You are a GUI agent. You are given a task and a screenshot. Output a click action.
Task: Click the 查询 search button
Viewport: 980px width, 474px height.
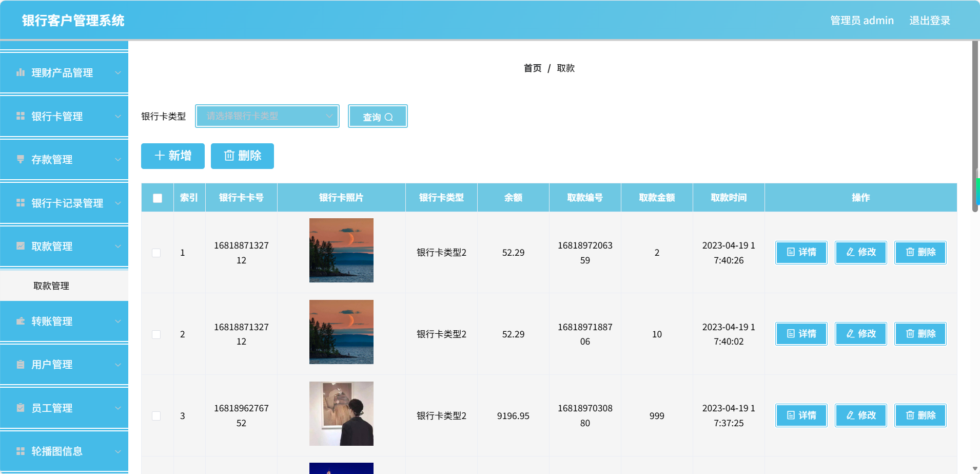[x=378, y=116]
